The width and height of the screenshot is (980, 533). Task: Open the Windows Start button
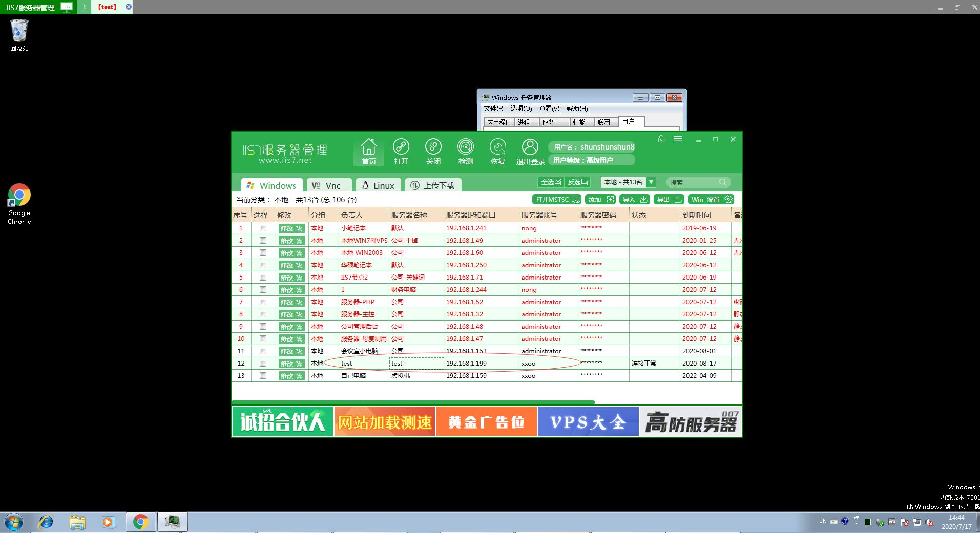click(14, 522)
